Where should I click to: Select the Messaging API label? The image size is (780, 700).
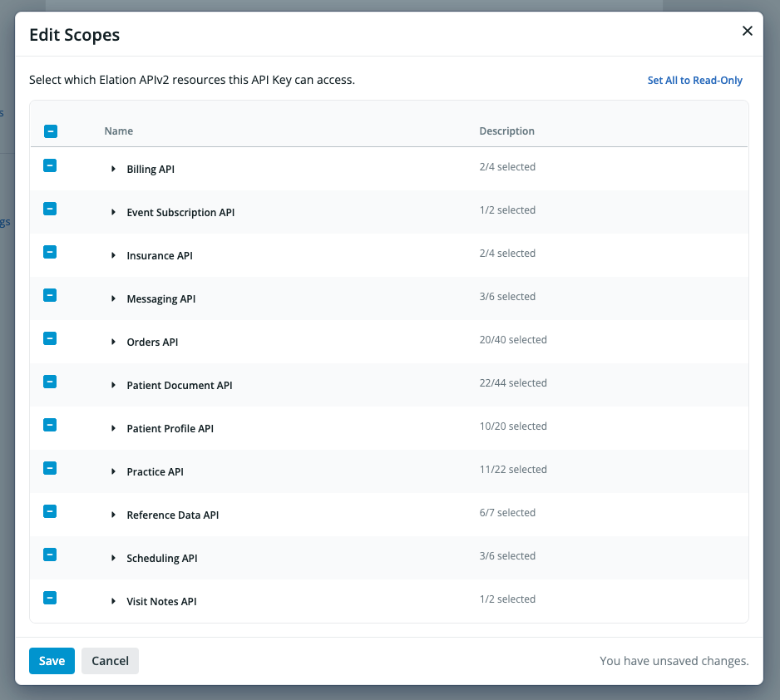(161, 298)
